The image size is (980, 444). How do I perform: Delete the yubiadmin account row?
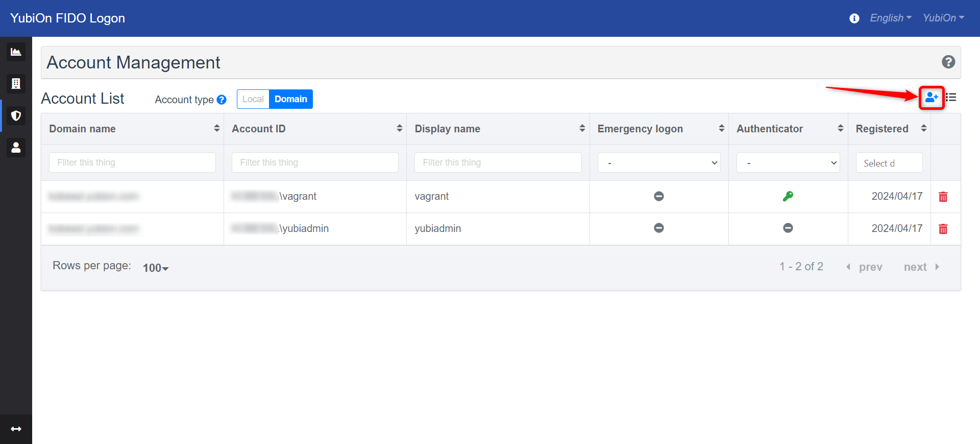[x=943, y=229]
